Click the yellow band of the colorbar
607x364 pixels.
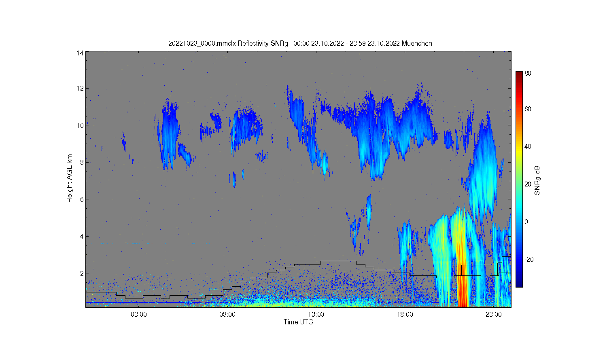(x=519, y=152)
